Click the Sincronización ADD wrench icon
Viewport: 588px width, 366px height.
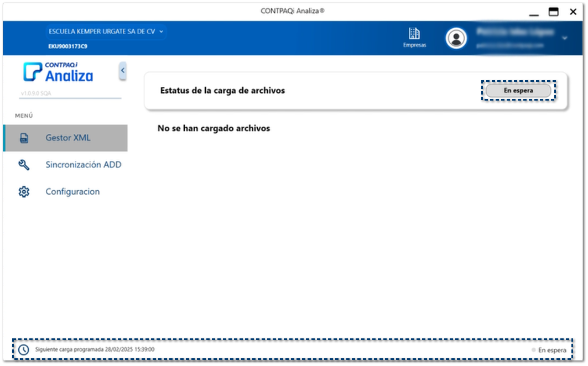tap(24, 165)
